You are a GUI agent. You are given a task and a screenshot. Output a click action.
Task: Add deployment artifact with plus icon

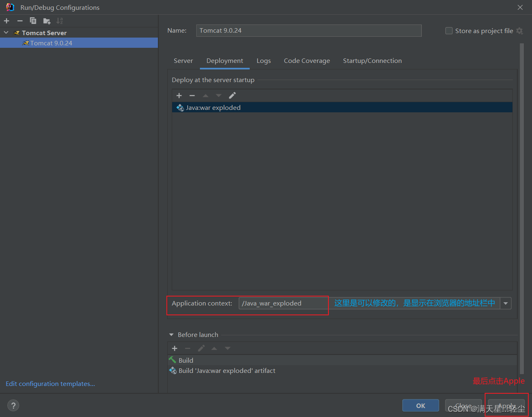[179, 96]
